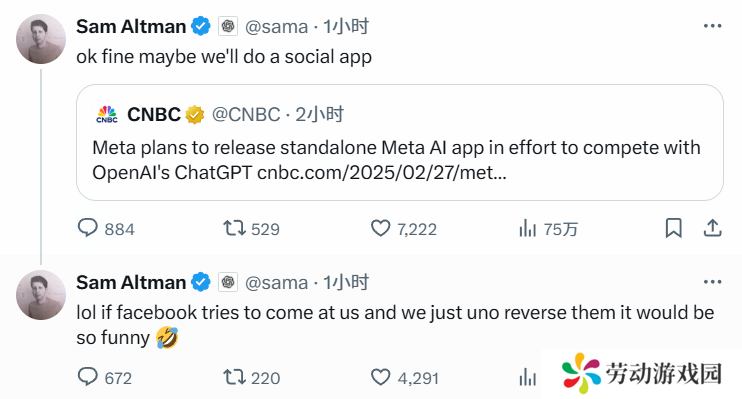Open the 1小时 timestamp on second tweet
Viewport: 742px width, 399px height.
coord(346,283)
